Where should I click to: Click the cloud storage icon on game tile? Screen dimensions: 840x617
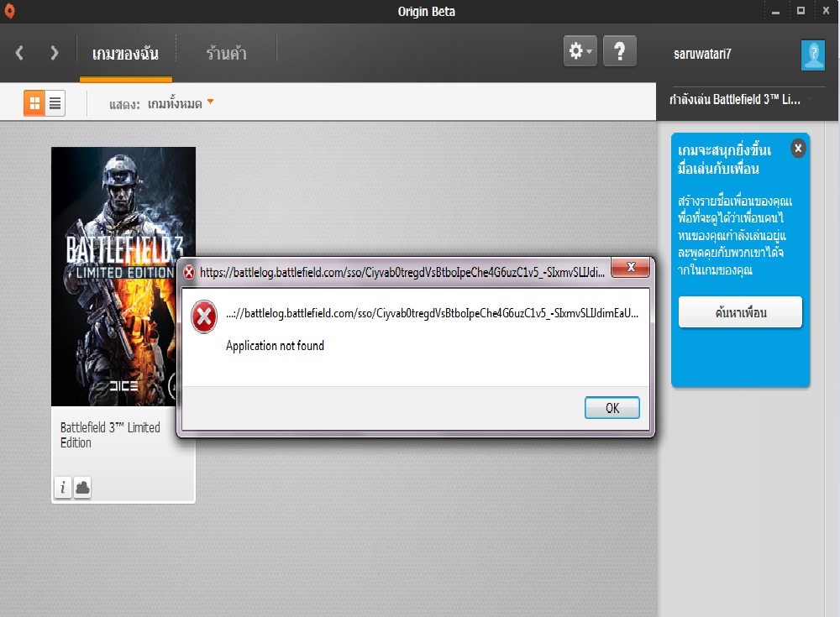(x=82, y=487)
